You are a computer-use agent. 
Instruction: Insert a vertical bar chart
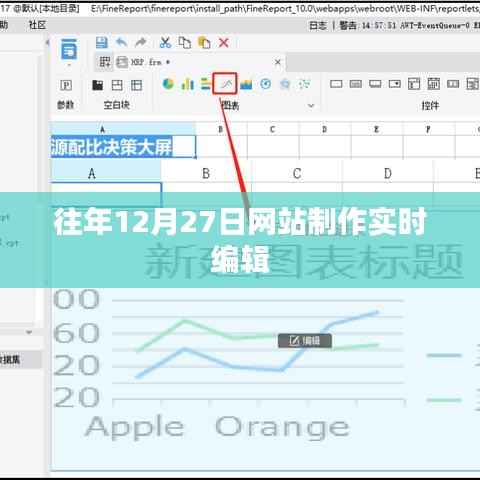click(187, 84)
